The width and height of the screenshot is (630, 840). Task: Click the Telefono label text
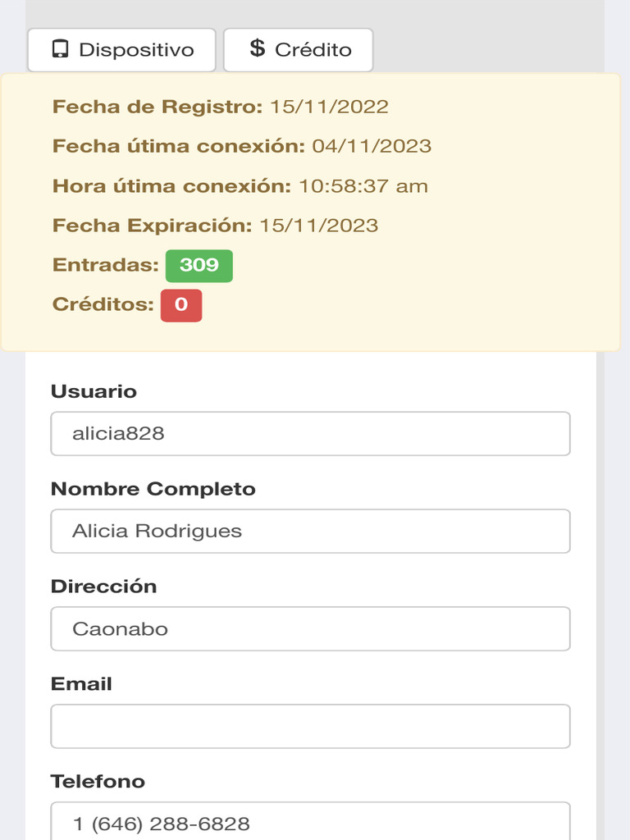98,782
